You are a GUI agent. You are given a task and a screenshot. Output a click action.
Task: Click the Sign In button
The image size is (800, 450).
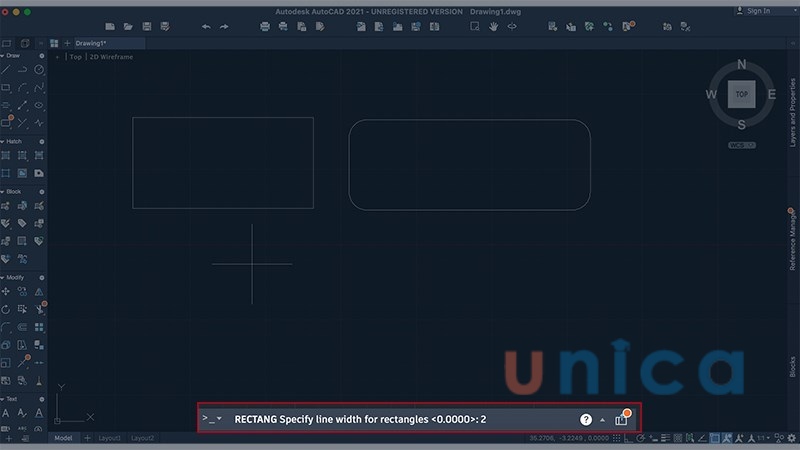click(757, 10)
